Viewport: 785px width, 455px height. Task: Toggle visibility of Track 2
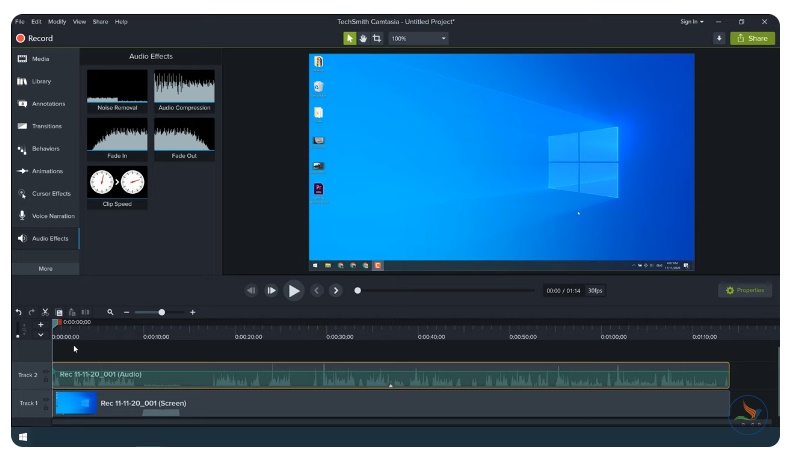point(46,371)
